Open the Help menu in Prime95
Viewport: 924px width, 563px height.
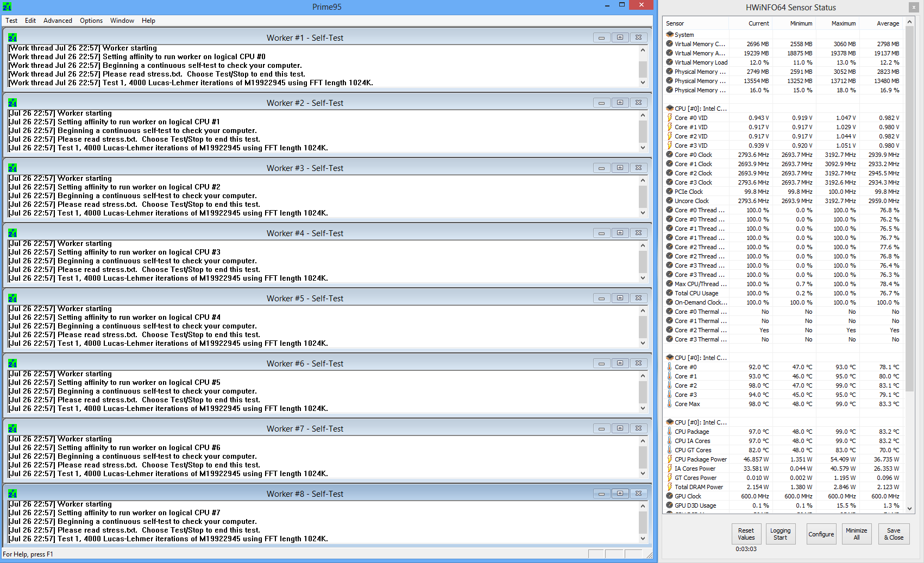click(148, 21)
